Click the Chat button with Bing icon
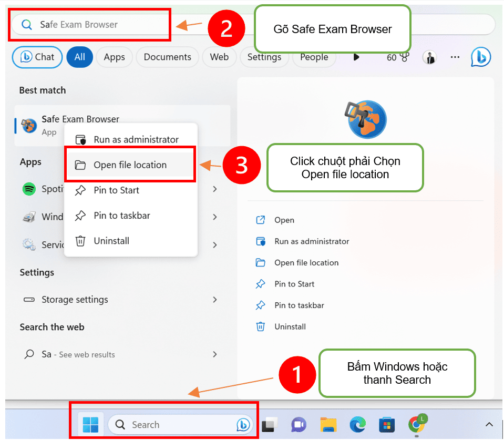Viewport: 504px width, 440px height. click(37, 57)
